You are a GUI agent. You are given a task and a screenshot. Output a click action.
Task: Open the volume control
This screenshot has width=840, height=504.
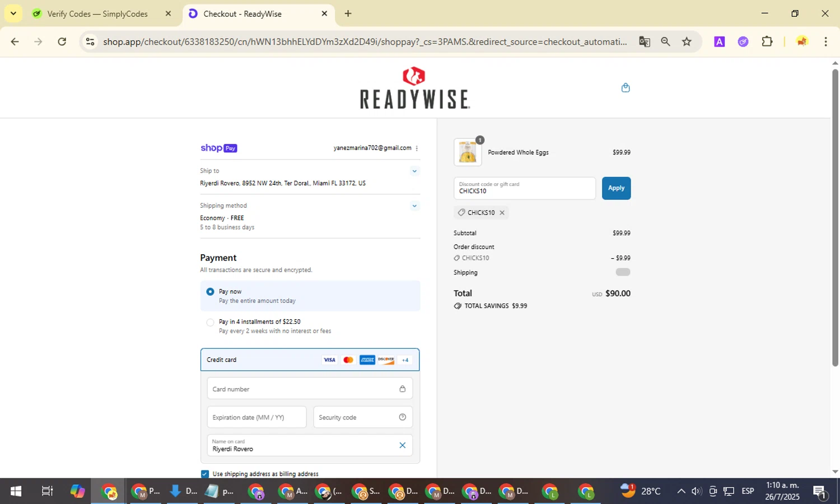(697, 492)
